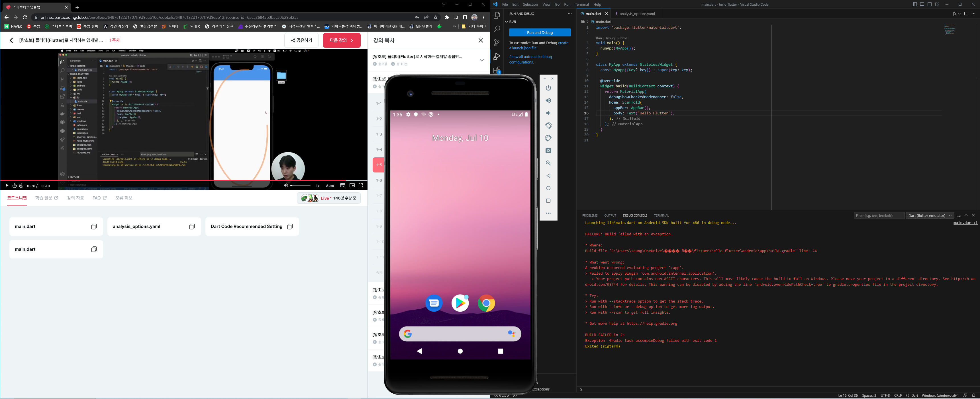The image size is (980, 399).
Task: Open the analysis_options.yaml editor tab
Action: (637, 14)
